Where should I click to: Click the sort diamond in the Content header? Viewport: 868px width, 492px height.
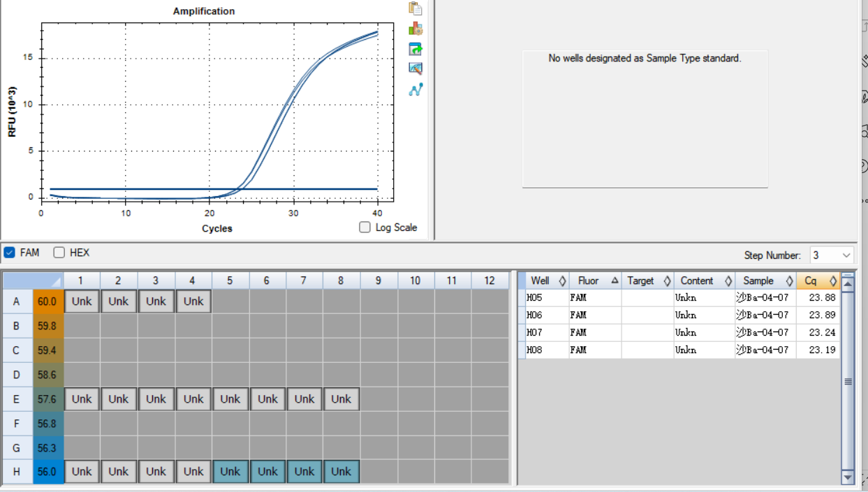(x=728, y=281)
